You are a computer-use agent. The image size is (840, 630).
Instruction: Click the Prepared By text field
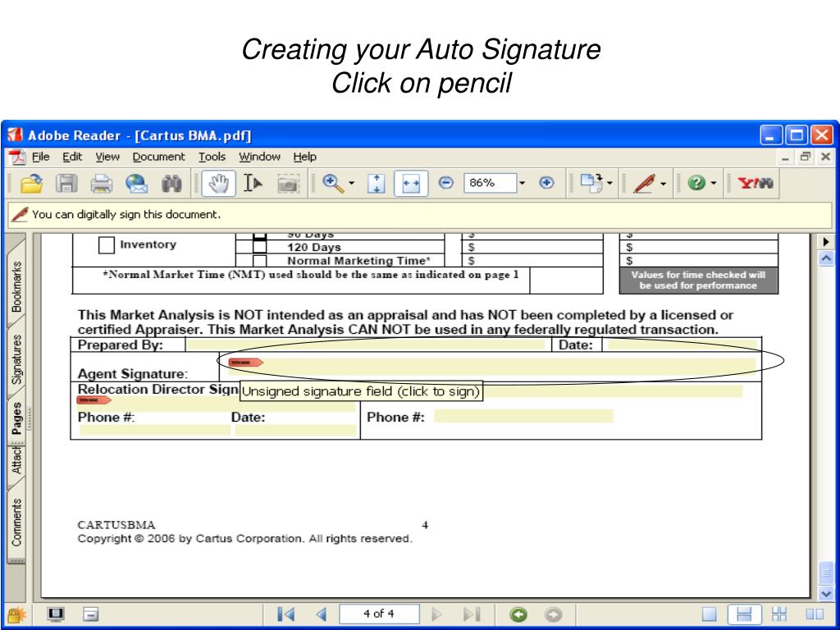[365, 345]
